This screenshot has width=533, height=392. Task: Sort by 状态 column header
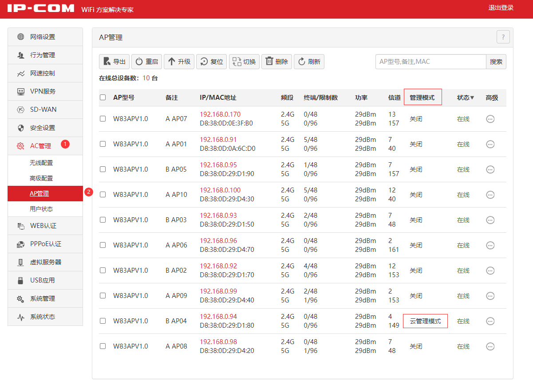click(466, 98)
